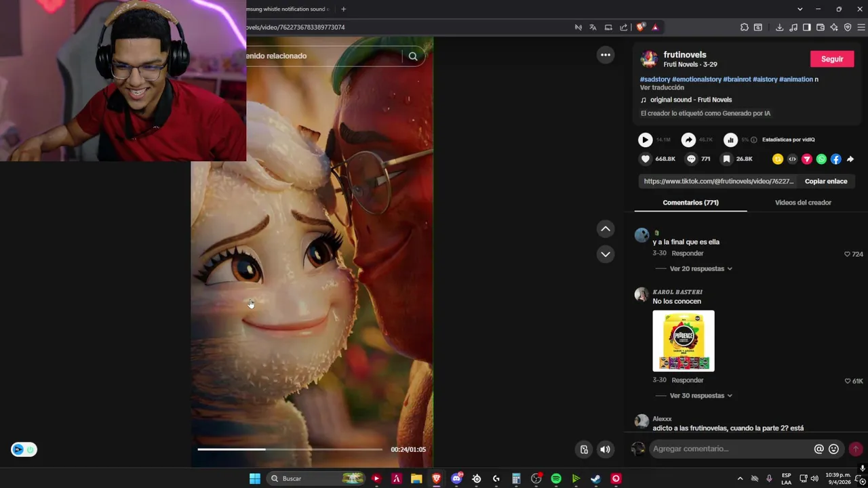Save the video with the bookmark icon
868x488 pixels.
click(x=726, y=159)
